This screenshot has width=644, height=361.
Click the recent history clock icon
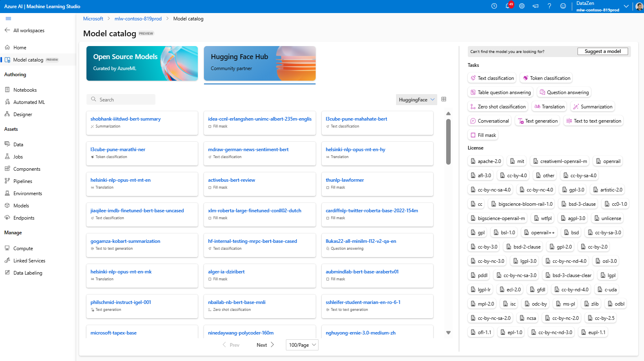494,6
